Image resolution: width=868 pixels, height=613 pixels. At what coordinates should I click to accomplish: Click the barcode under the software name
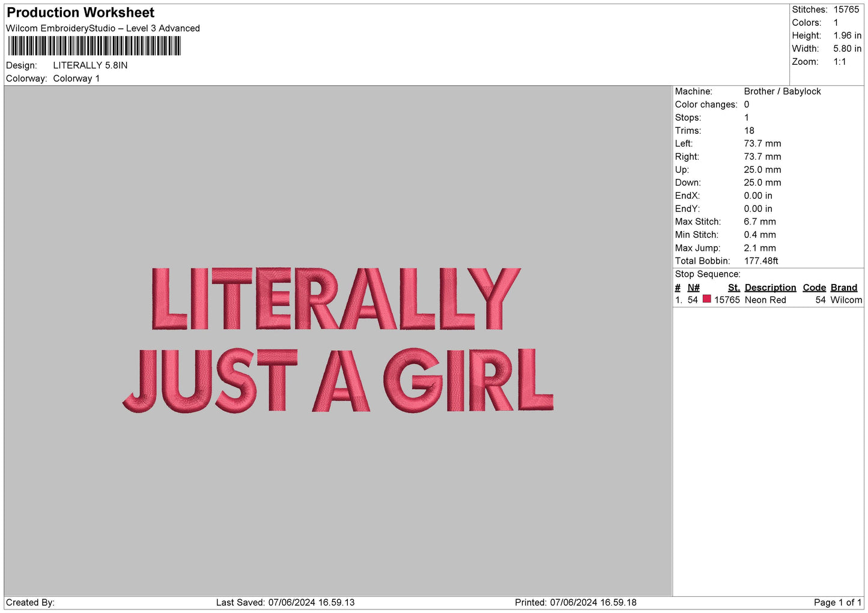(x=94, y=46)
